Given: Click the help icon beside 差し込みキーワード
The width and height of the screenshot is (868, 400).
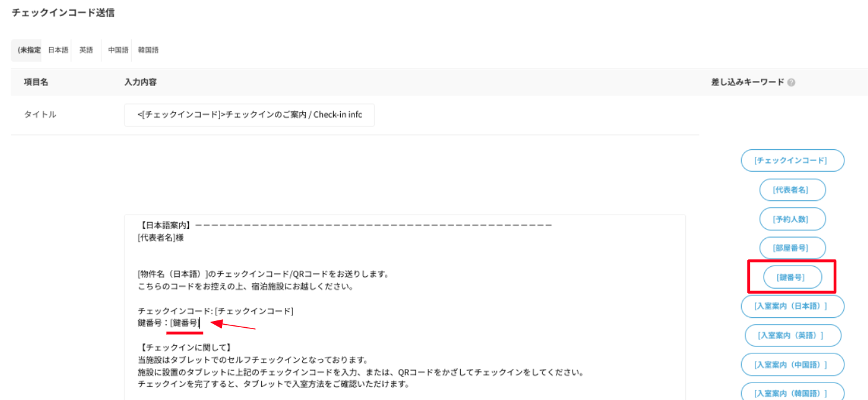Looking at the screenshot, I should click(x=792, y=82).
